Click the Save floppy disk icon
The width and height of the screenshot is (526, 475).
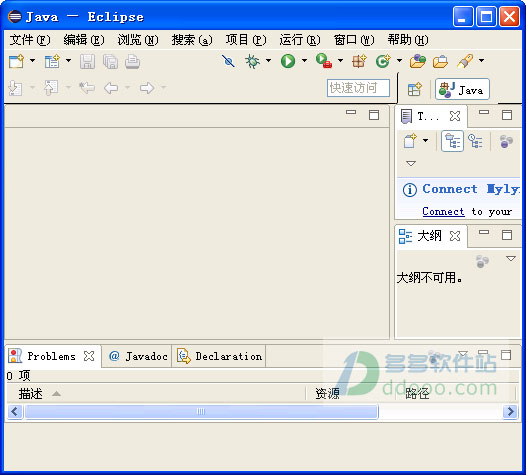click(x=87, y=62)
